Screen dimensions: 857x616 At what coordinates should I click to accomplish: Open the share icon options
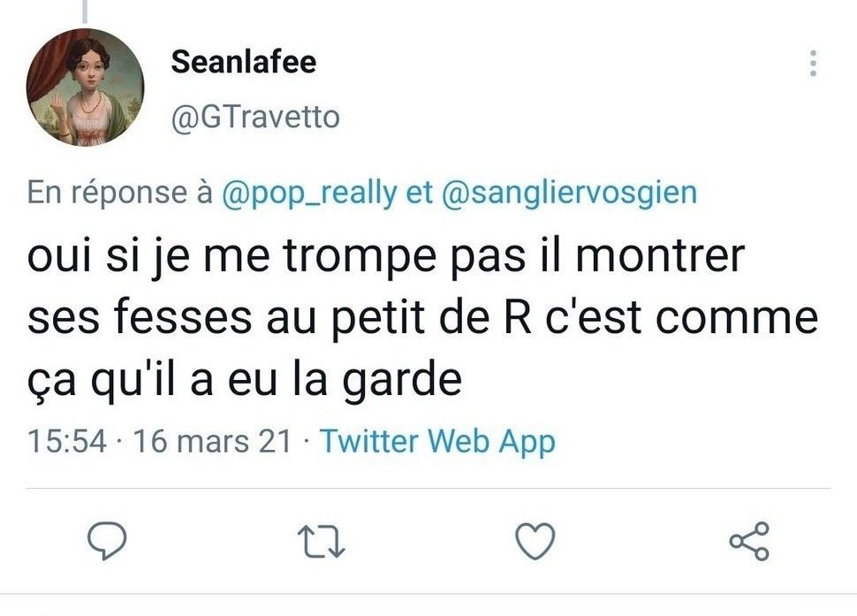[749, 541]
